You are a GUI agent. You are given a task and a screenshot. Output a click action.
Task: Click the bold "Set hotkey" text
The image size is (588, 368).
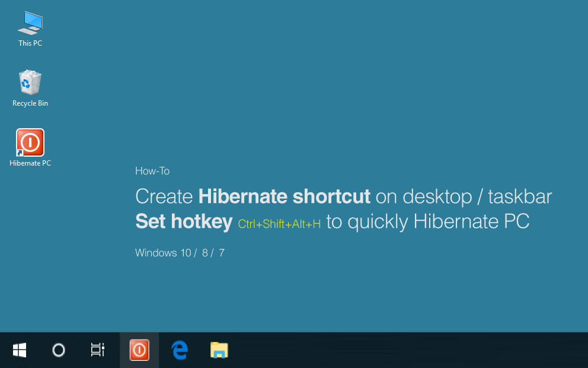184,221
